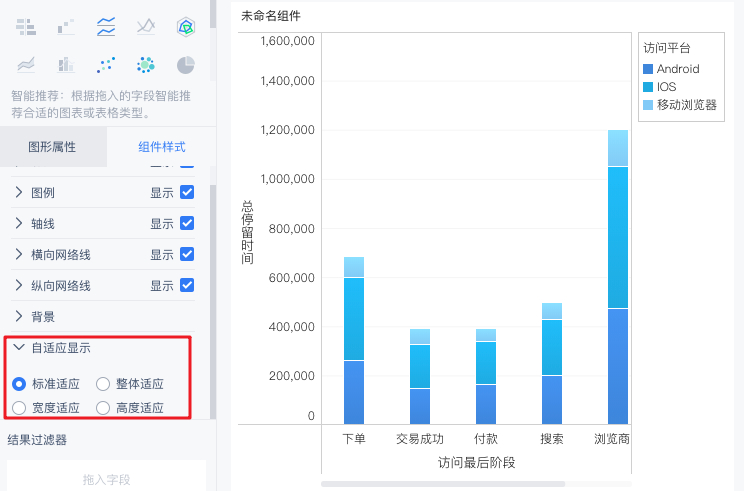Select the scatter plot chart icon
The height and width of the screenshot is (491, 744).
106,65
